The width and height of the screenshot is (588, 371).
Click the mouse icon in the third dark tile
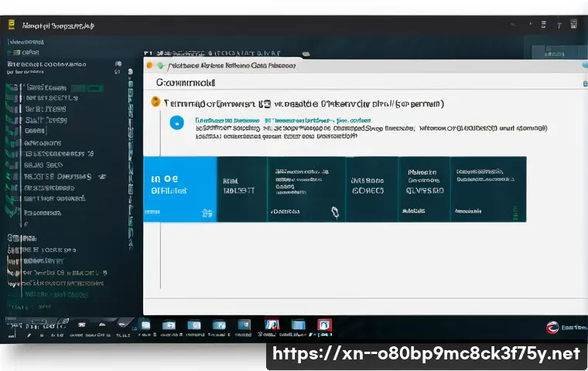pos(335,210)
